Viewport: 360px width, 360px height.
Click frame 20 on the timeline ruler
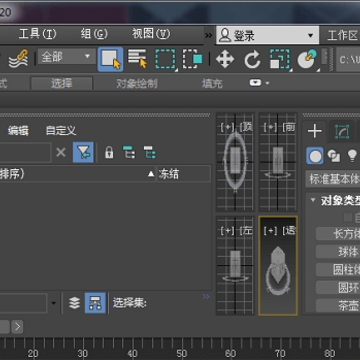(32, 353)
